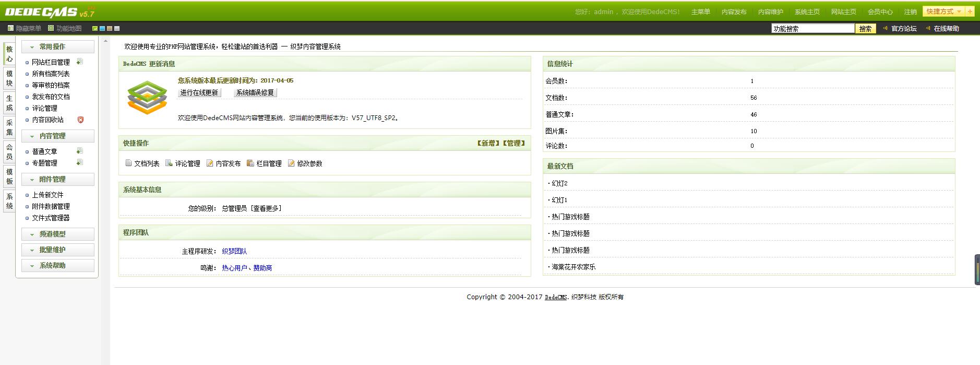Click the plus icon next to 快捷方式
This screenshot has height=365, width=980.
coord(970,11)
